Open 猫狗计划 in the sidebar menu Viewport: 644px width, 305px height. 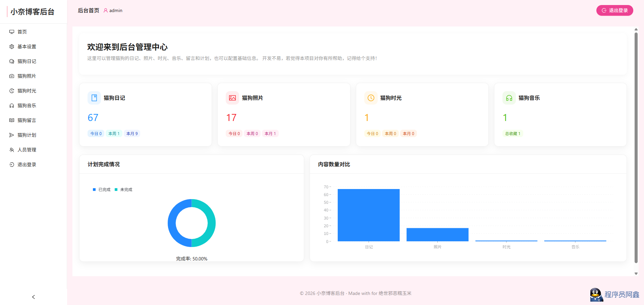(27, 135)
